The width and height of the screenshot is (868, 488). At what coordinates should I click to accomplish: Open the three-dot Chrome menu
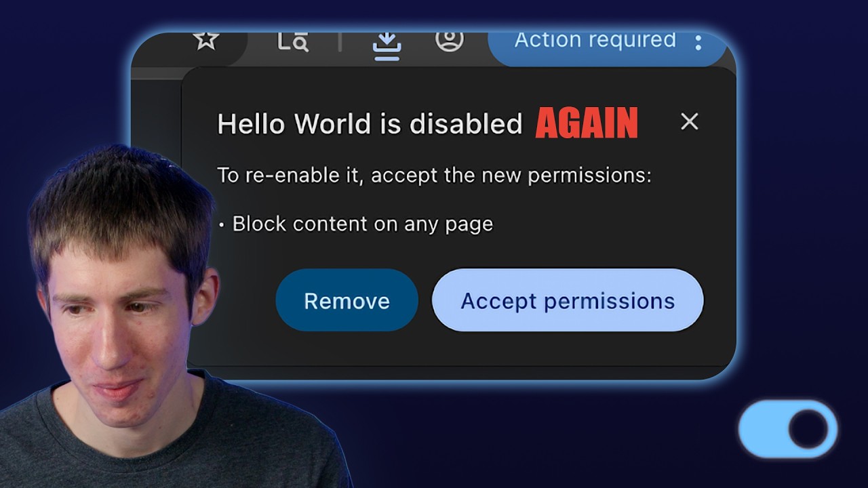(698, 43)
